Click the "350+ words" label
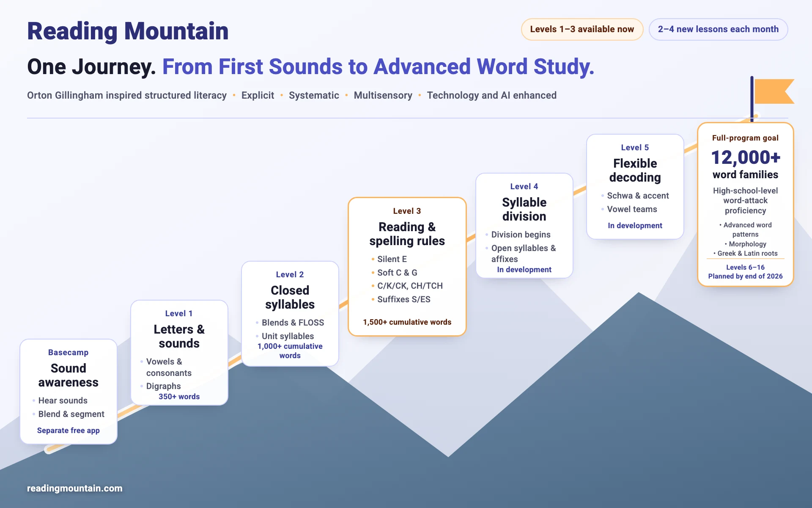 179,397
